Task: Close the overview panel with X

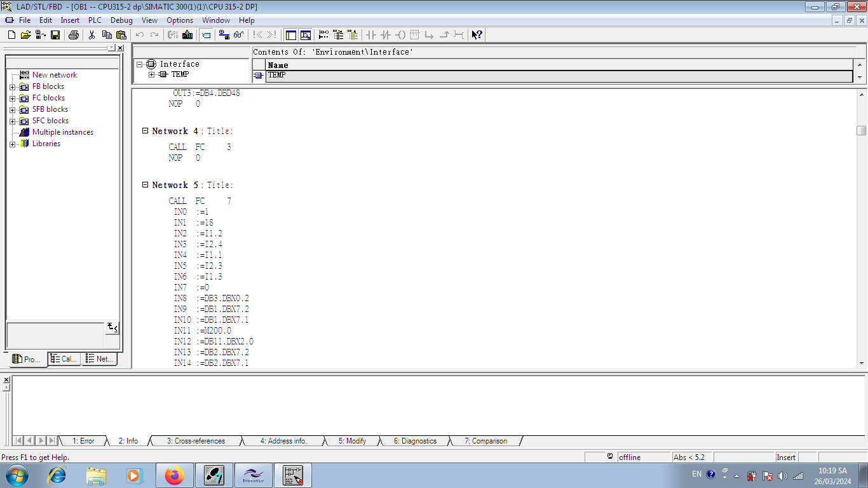Action: pyautogui.click(x=120, y=48)
